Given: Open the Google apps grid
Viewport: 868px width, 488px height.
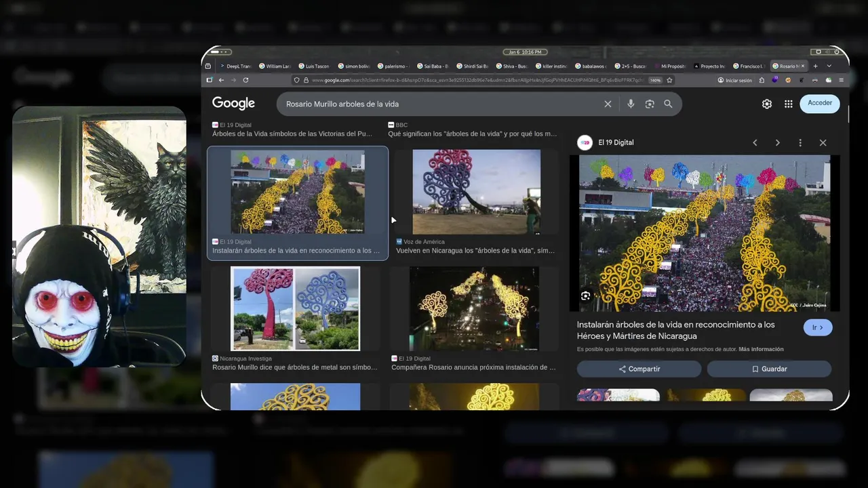Looking at the screenshot, I should pos(788,104).
